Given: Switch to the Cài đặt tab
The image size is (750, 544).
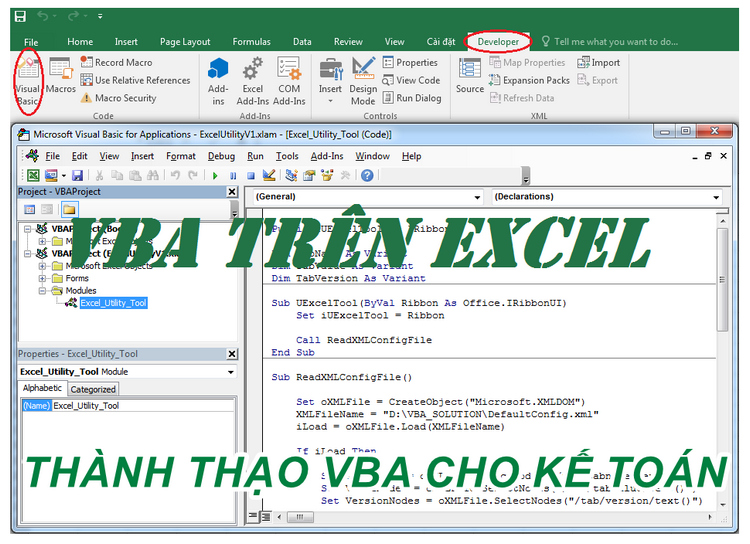Looking at the screenshot, I should tap(441, 42).
